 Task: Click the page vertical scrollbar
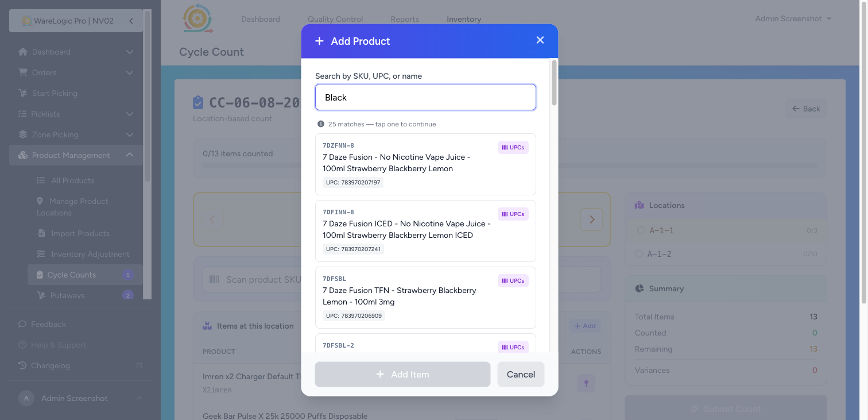865,152
